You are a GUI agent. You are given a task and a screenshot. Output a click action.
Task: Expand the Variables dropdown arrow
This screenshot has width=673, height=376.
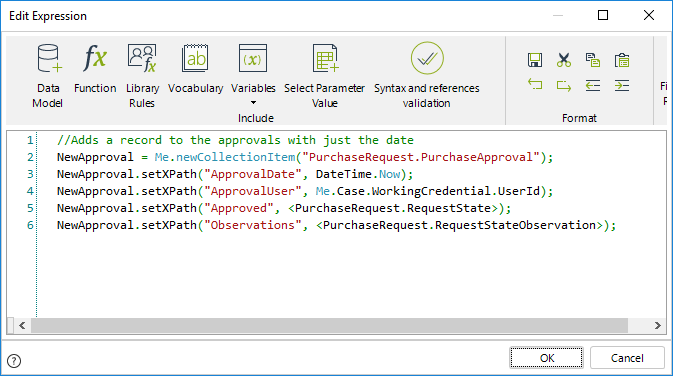click(x=253, y=103)
